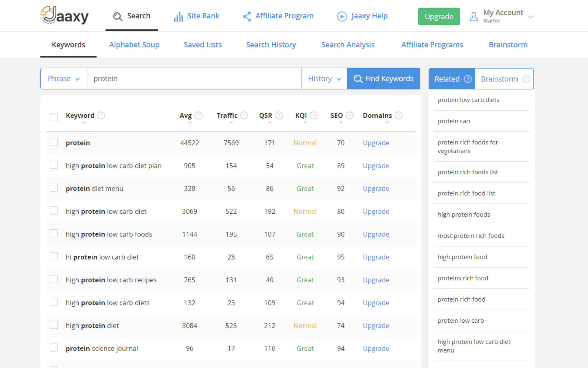Click the protein keyword search field
This screenshot has width=588, height=368.
194,79
